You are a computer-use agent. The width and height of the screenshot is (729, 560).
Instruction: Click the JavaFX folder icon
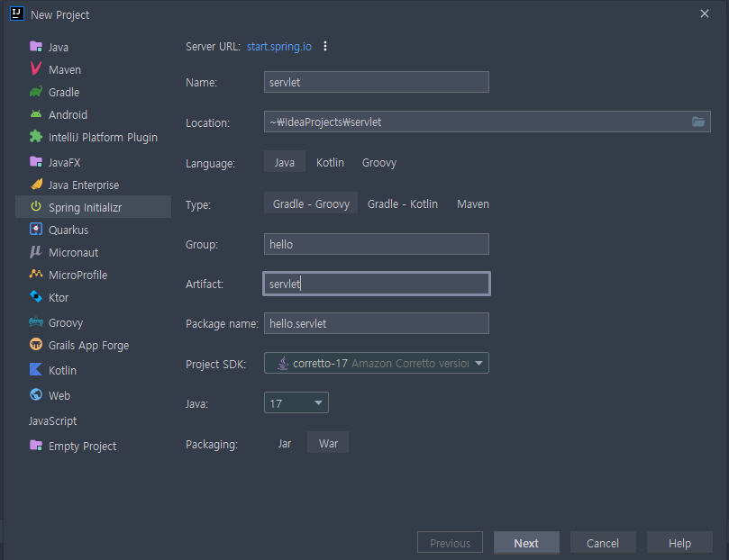(x=36, y=161)
